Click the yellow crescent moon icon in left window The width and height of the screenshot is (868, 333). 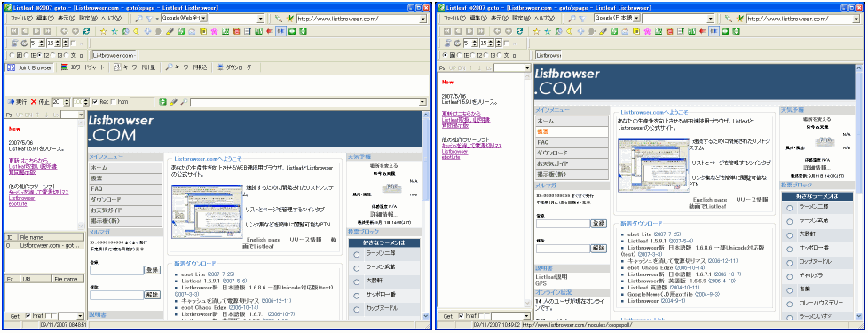tap(136, 31)
